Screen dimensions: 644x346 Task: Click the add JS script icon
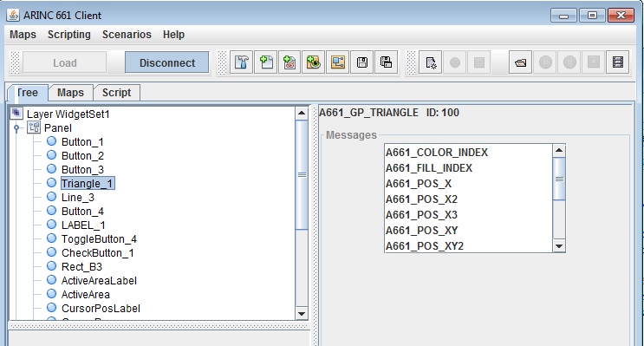(x=289, y=62)
